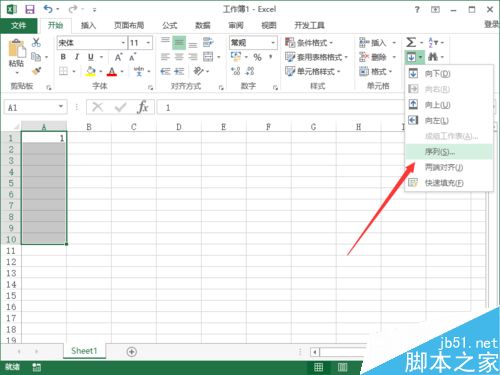The height and width of the screenshot is (375, 500).
Task: Add a new sheet with plus button
Action: [132, 352]
